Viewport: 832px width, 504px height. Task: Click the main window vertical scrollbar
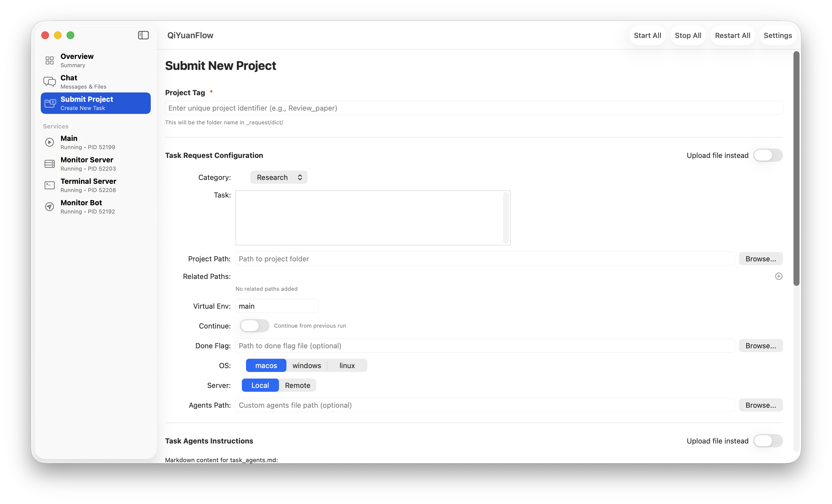pyautogui.click(x=797, y=168)
